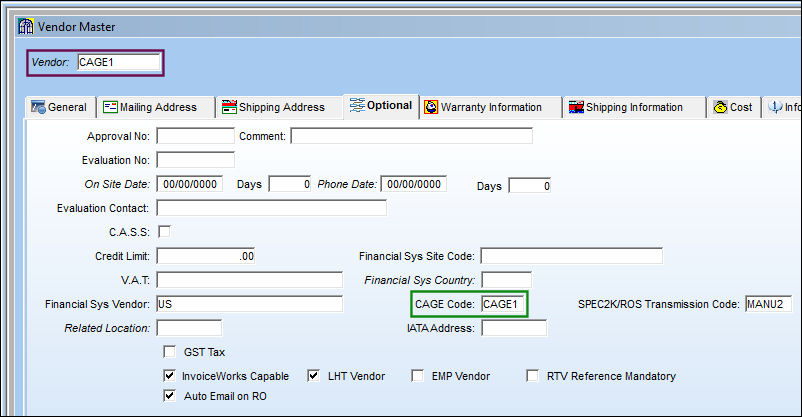Click the Comment input field

point(412,136)
